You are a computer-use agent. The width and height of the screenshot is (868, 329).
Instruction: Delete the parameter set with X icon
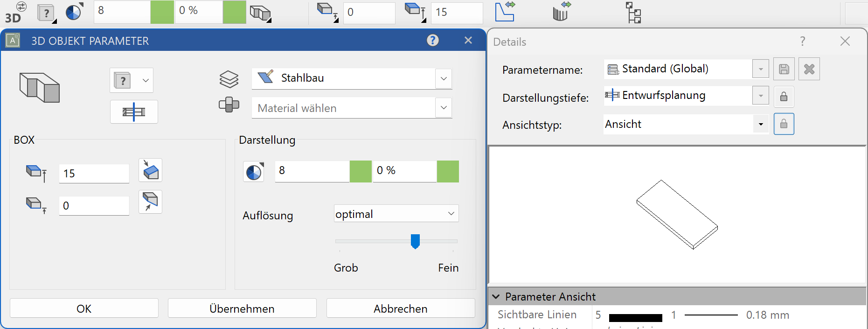809,70
